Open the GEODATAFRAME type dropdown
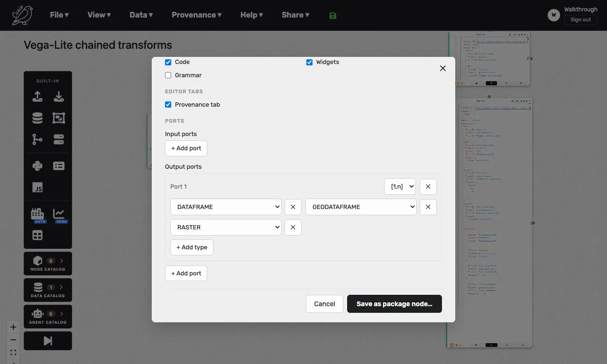Screen dimensions: 607x364 [361, 207]
